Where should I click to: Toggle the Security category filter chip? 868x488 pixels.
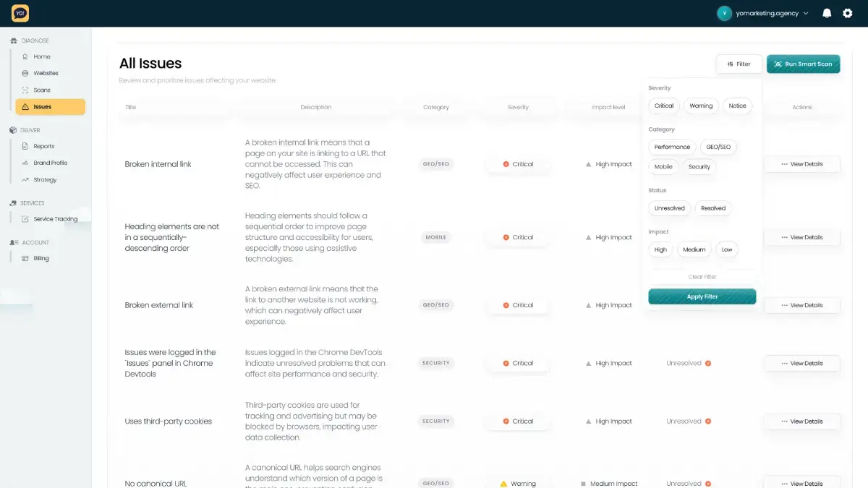699,166
